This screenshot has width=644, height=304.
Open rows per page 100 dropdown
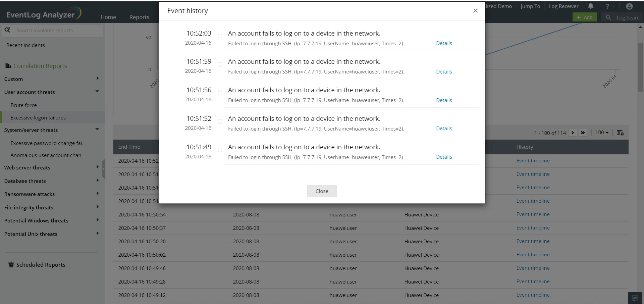point(602,133)
